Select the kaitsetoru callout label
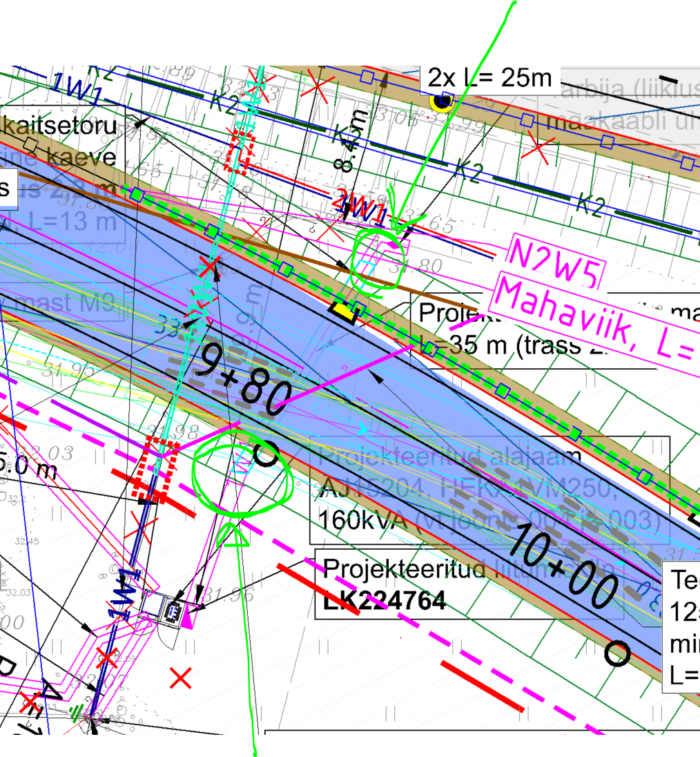The image size is (700, 757). pos(59,127)
